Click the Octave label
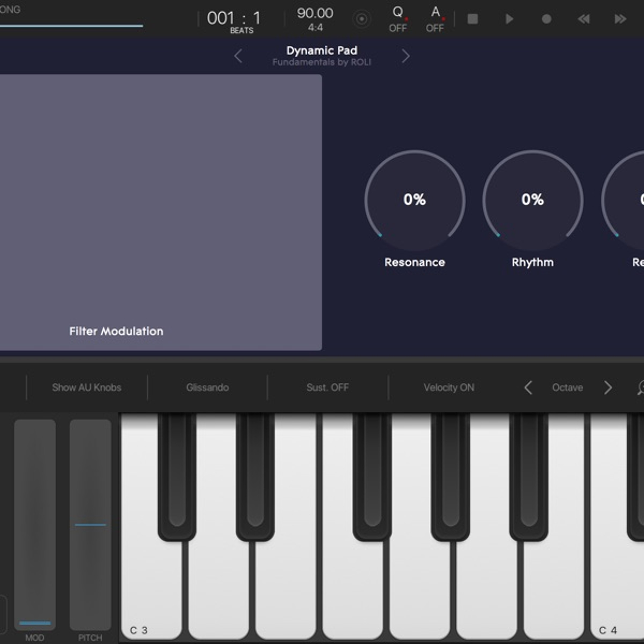The height and width of the screenshot is (644, 644). click(567, 387)
